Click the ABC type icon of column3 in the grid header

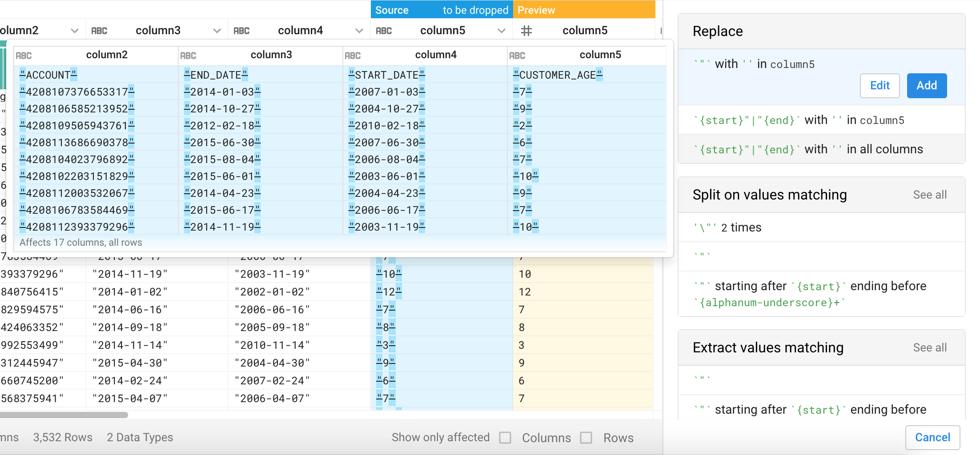tap(99, 31)
